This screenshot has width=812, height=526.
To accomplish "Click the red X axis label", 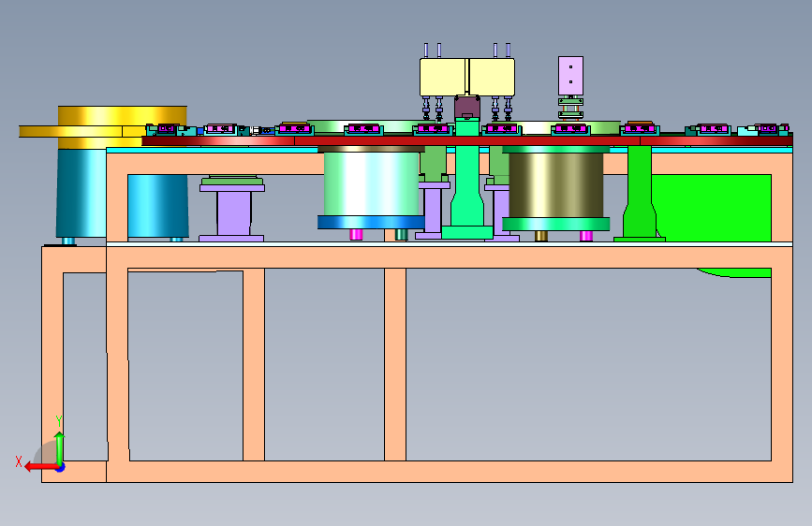I will tap(19, 461).
